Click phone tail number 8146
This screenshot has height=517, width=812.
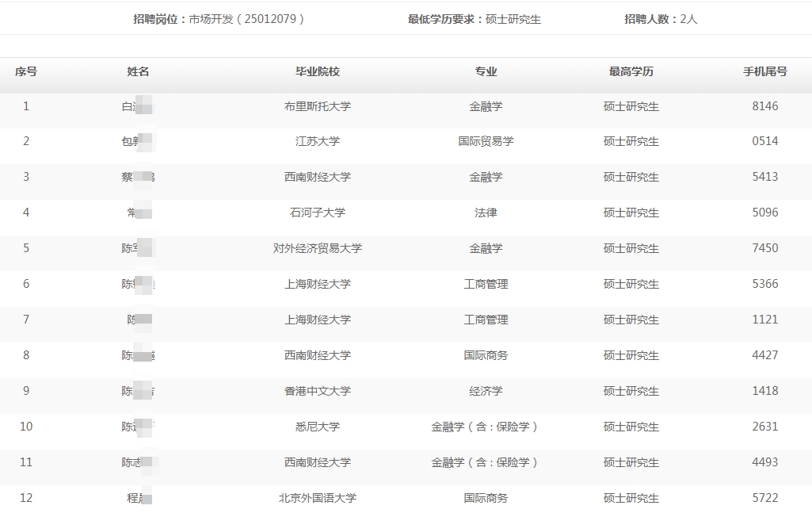click(x=764, y=105)
